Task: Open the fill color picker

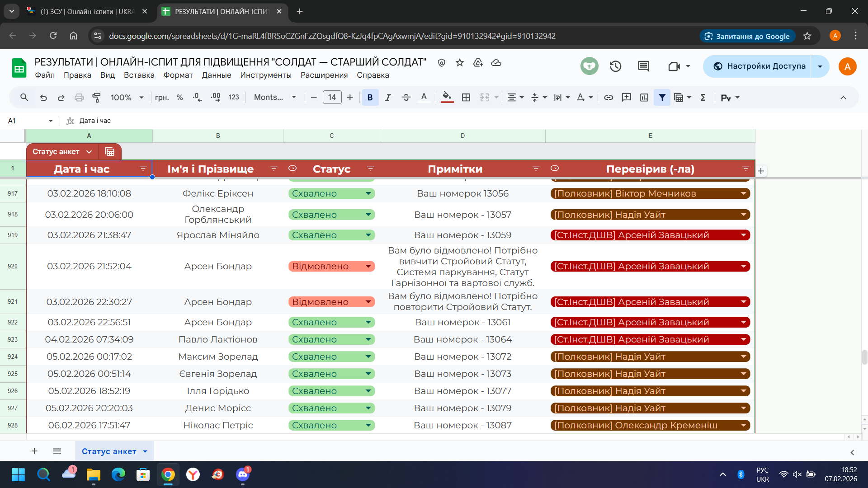Action: 447,97
